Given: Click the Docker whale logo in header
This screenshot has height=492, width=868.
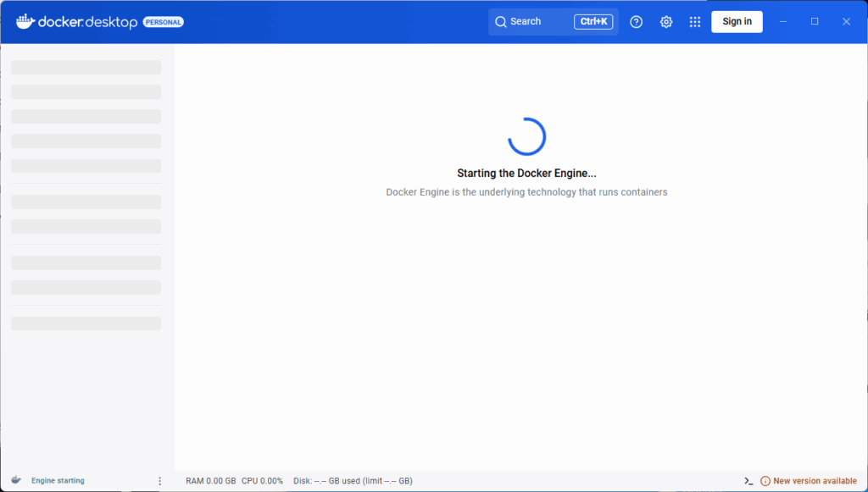Looking at the screenshot, I should tap(25, 21).
